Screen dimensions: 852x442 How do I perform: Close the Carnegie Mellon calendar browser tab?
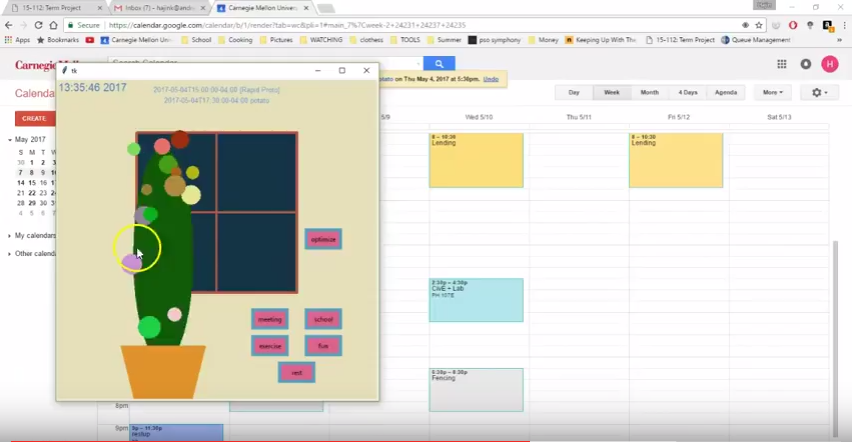306,8
